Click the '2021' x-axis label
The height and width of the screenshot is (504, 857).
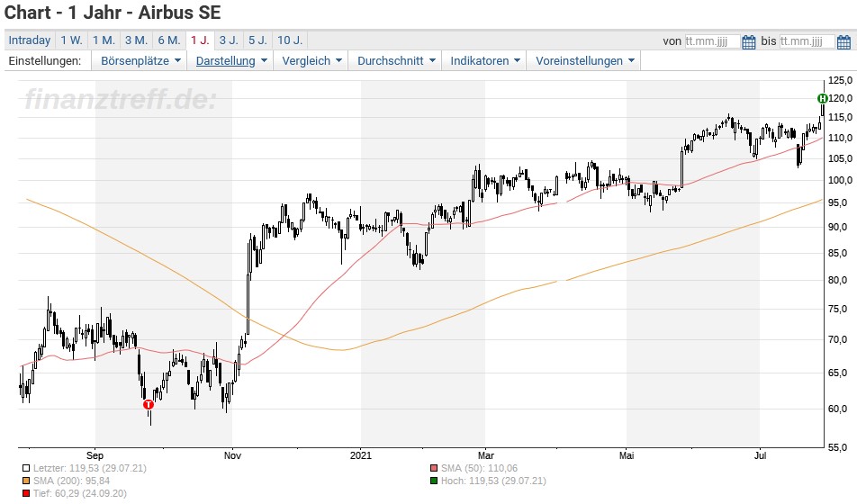tap(361, 455)
